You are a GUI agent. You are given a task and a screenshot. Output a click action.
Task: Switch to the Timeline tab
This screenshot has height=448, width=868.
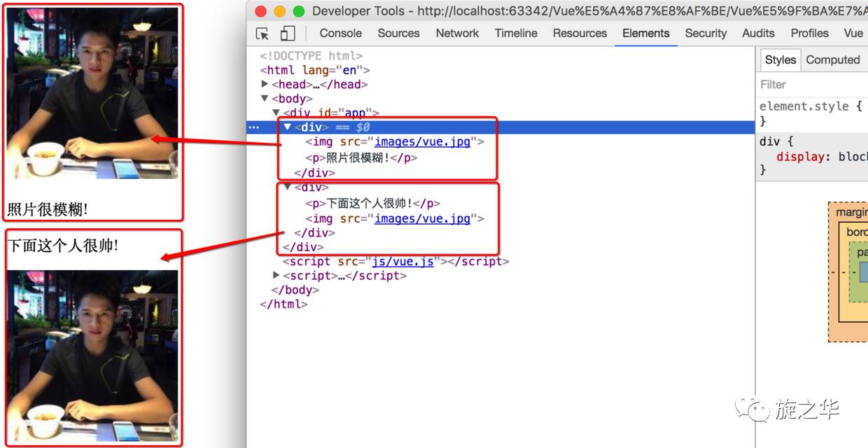[516, 33]
